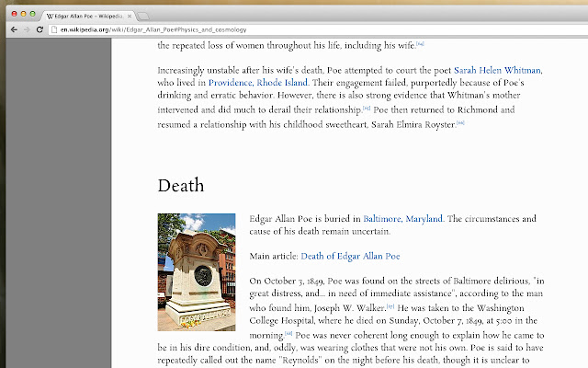Viewport: 588px width, 368px height.
Task: Click the browser forward arrow
Action: click(27, 29)
